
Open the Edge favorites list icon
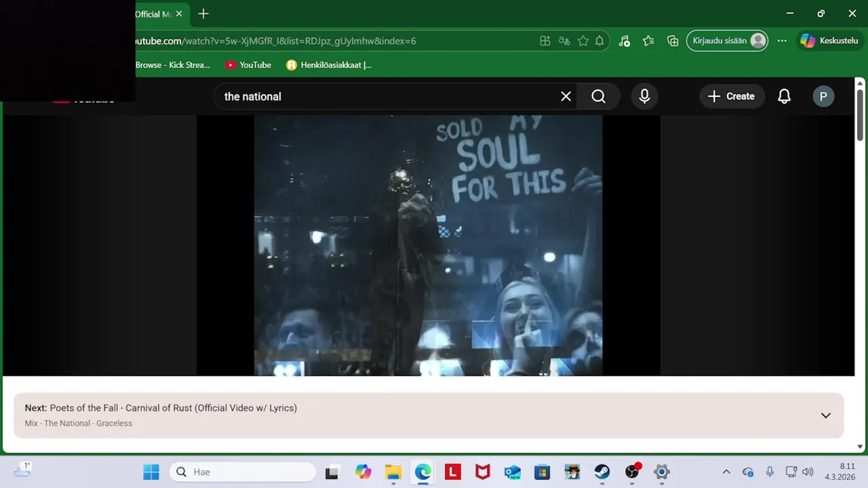click(648, 41)
